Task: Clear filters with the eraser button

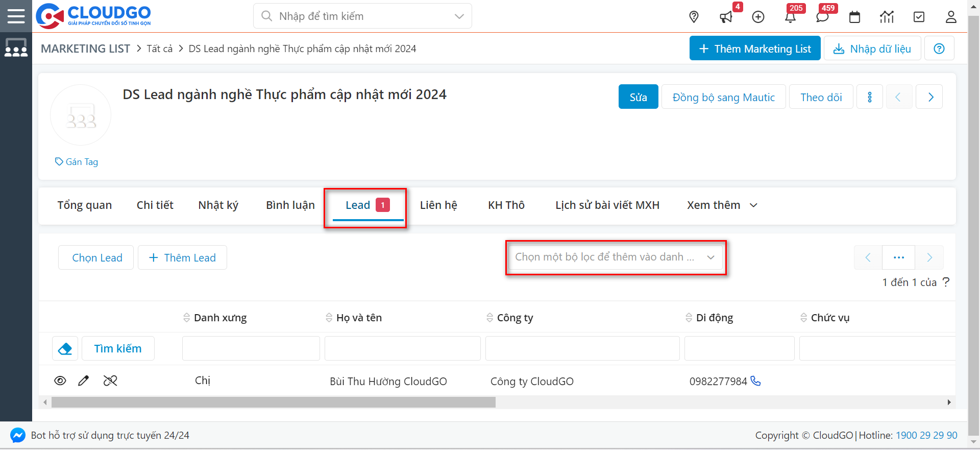Action: tap(65, 348)
